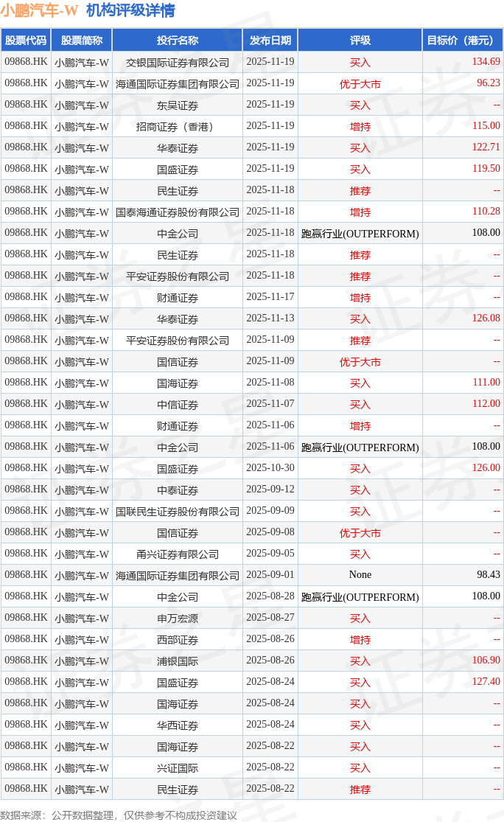Click the target price 110.28
Screen dimensions: 504x822
point(486,212)
